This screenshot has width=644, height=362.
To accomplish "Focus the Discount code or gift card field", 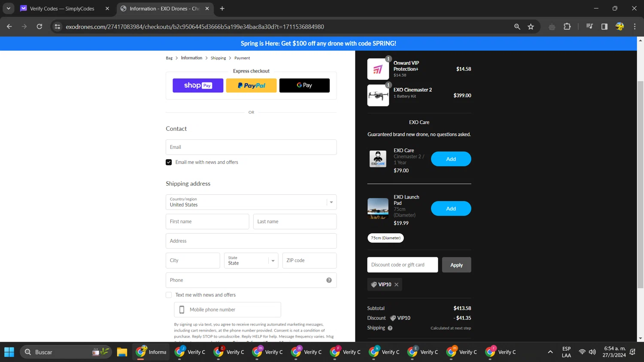I will click(x=402, y=265).
